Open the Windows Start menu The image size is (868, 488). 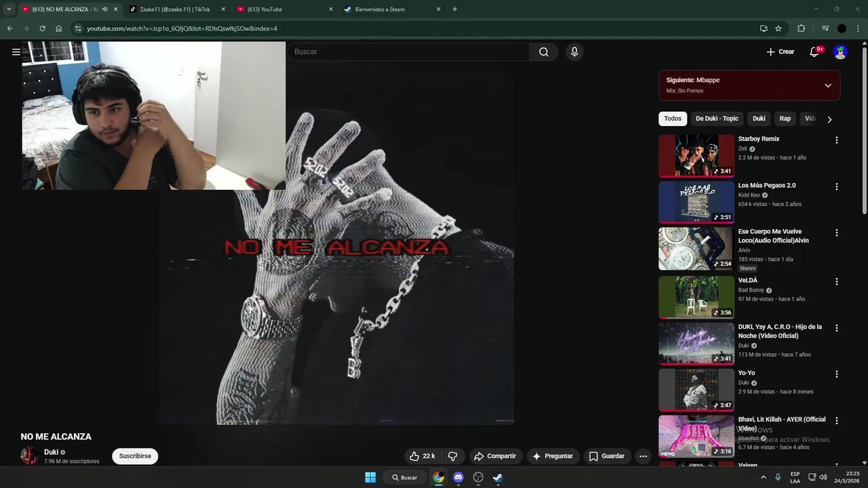pyautogui.click(x=370, y=477)
